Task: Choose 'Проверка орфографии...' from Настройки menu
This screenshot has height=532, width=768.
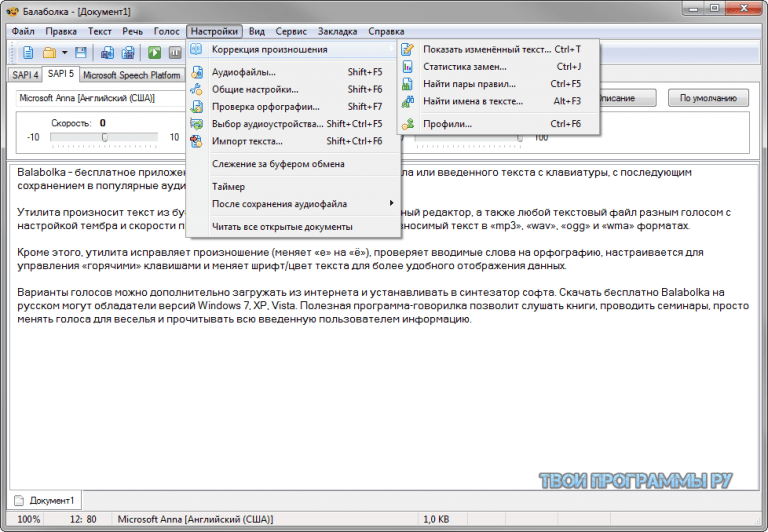Action: coord(255,107)
